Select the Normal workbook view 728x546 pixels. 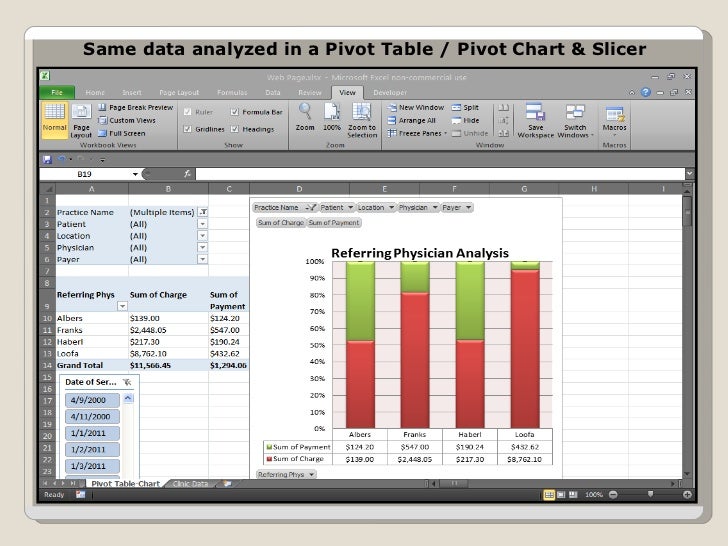click(x=54, y=120)
